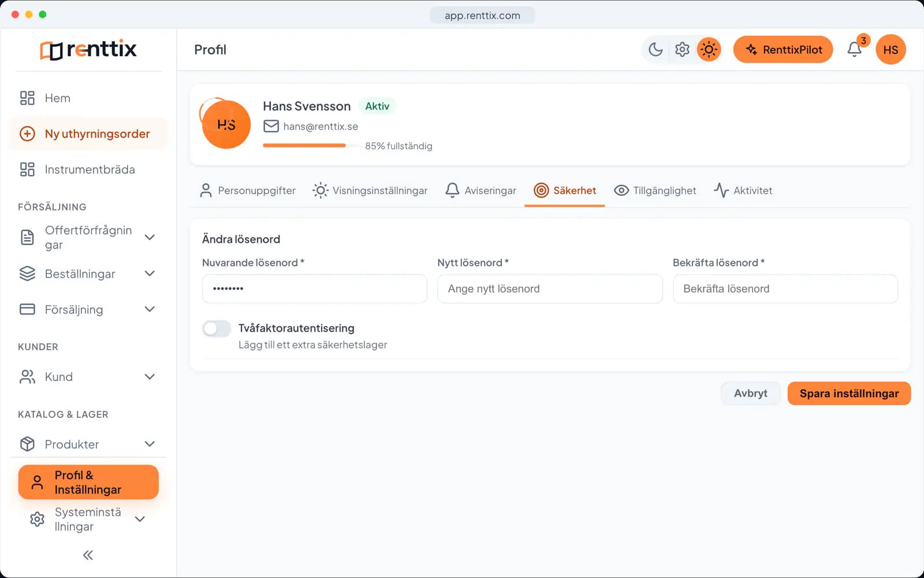Select the Säkerhet tab
This screenshot has width=924, height=578.
tap(565, 191)
